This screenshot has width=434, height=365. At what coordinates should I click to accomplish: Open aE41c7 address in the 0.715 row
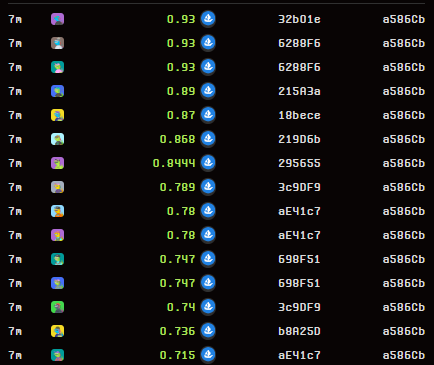click(x=299, y=355)
